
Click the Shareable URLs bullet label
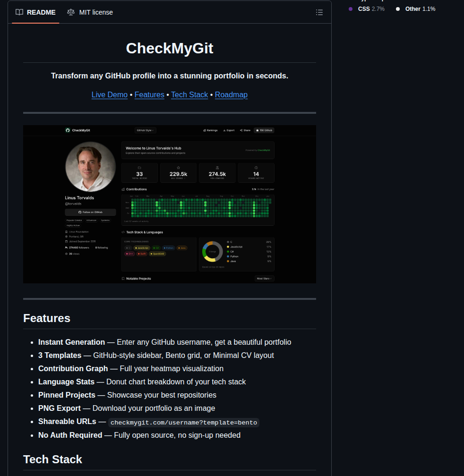tap(67, 422)
